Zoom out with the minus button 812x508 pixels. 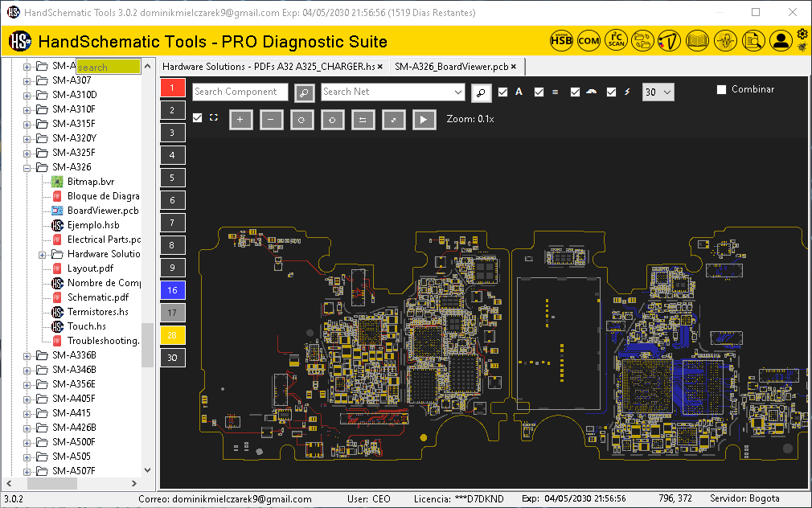pyautogui.click(x=271, y=120)
